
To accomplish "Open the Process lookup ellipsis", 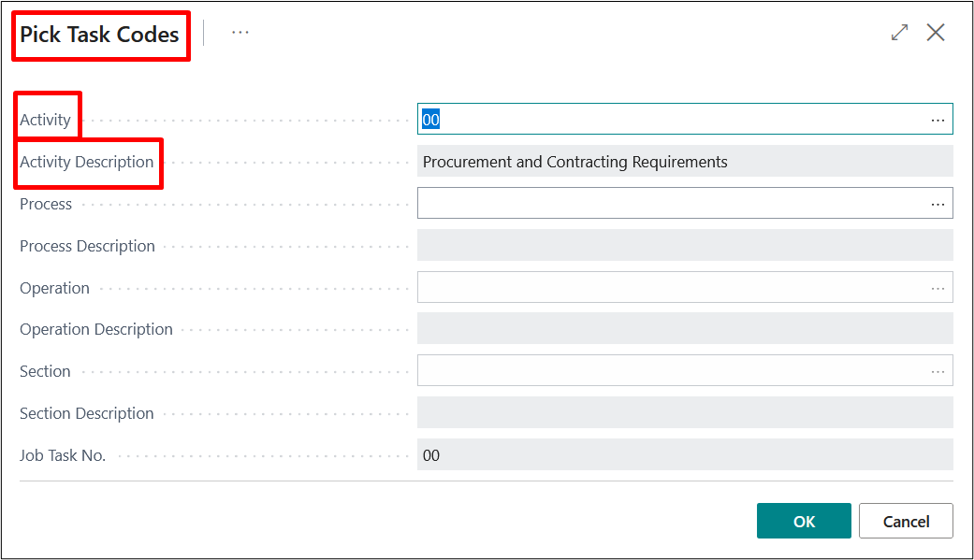I will [938, 204].
